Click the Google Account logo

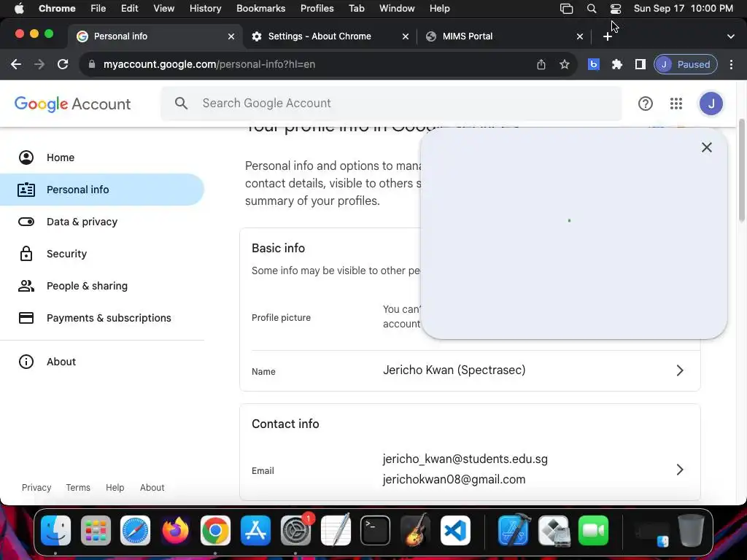tap(72, 104)
